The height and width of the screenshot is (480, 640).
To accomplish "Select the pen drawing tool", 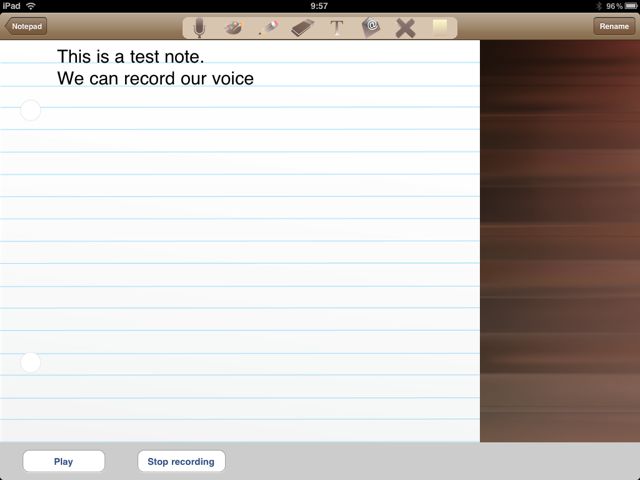I will coord(269,27).
